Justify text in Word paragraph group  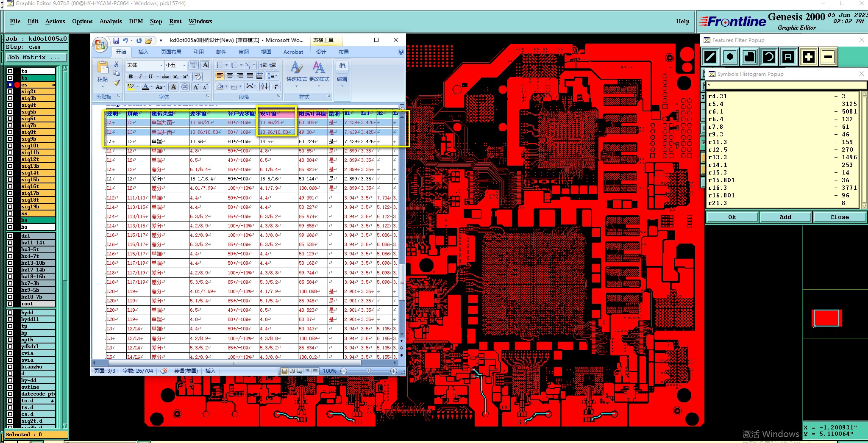tap(250, 76)
